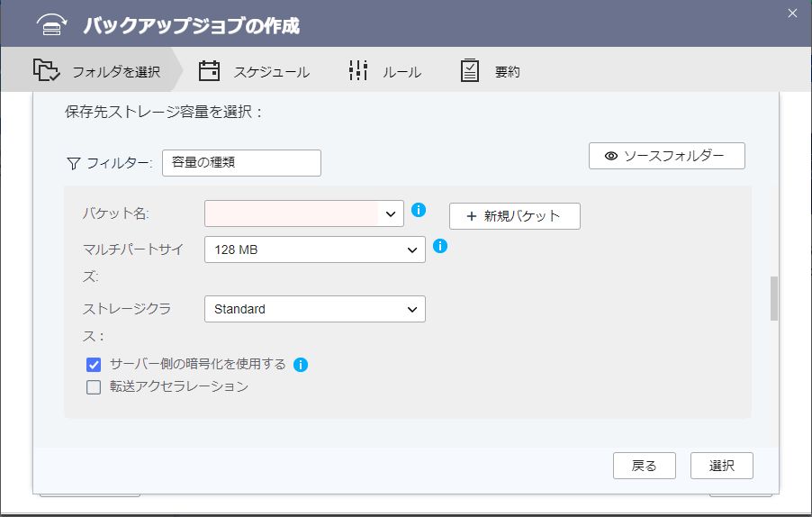Close the backup job creation dialog
The height and width of the screenshot is (517, 812).
tap(792, 13)
